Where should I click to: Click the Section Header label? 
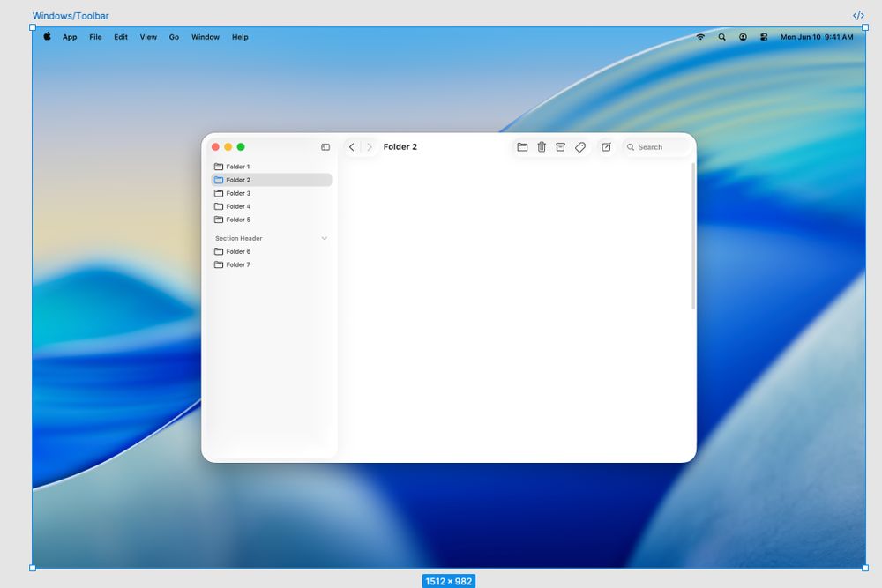238,238
